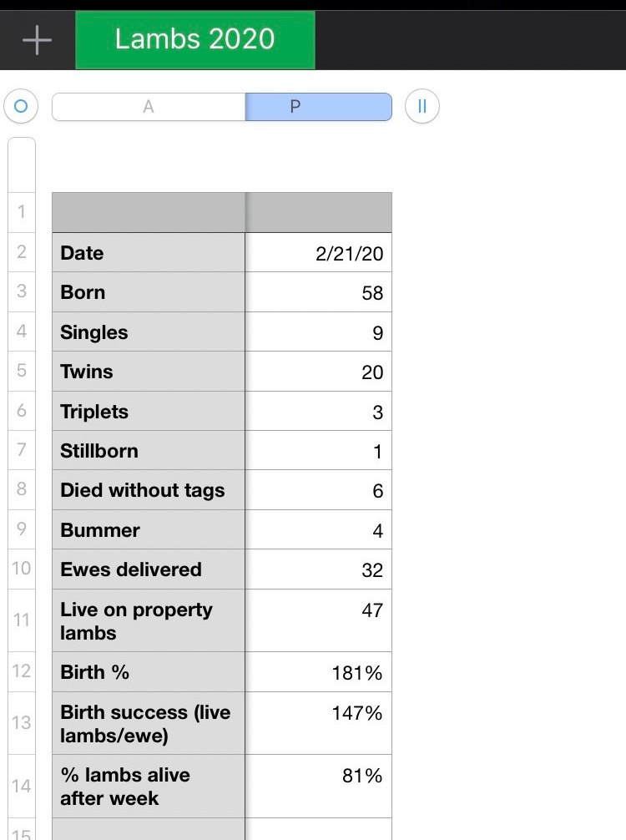
Task: Click the Twins label cell
Action: 149,372
